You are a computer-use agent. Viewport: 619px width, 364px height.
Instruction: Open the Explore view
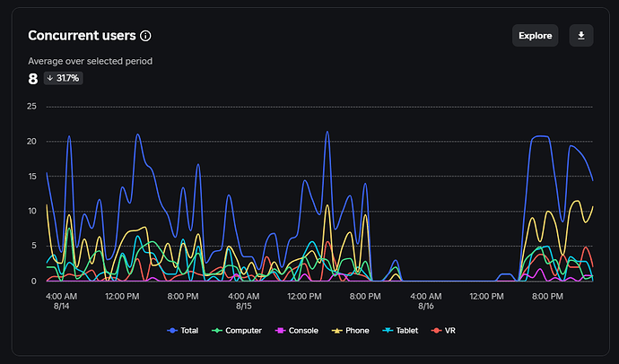point(536,35)
